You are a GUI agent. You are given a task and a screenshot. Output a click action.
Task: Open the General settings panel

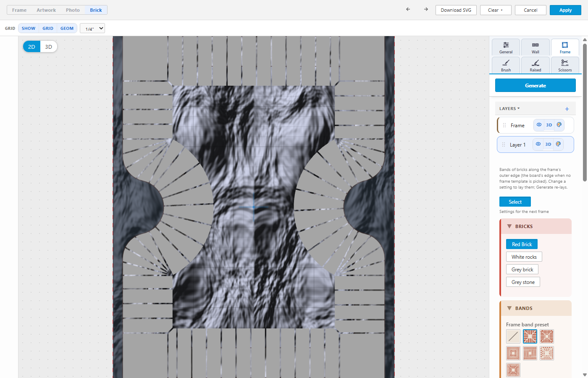click(506, 47)
